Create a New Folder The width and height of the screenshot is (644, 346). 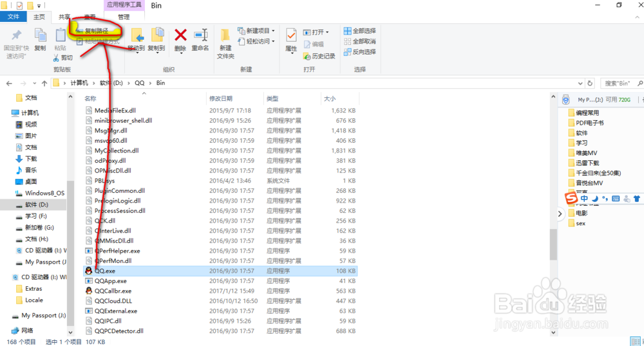pyautogui.click(x=225, y=44)
